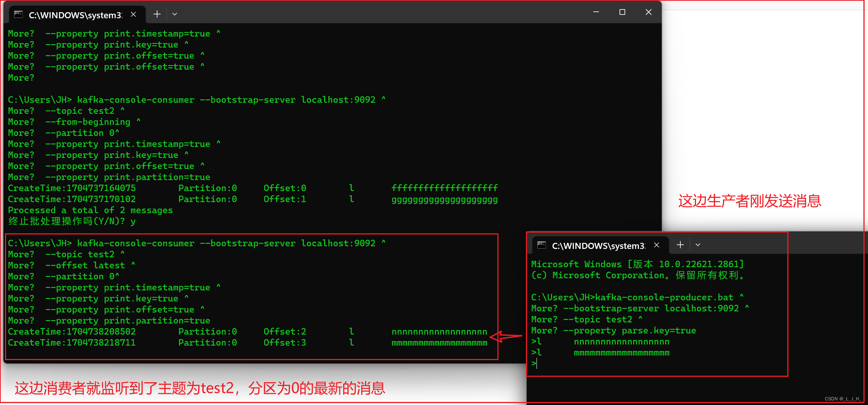Screen dimensions: 868x405
Task: Select the producer window's C:\WINDOWS\system32 tab
Action: (600, 245)
